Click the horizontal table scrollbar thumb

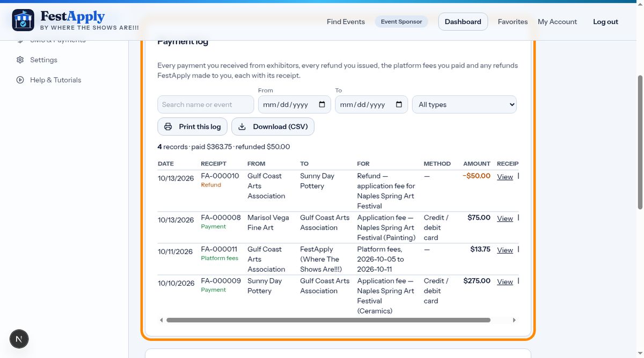tap(328, 320)
